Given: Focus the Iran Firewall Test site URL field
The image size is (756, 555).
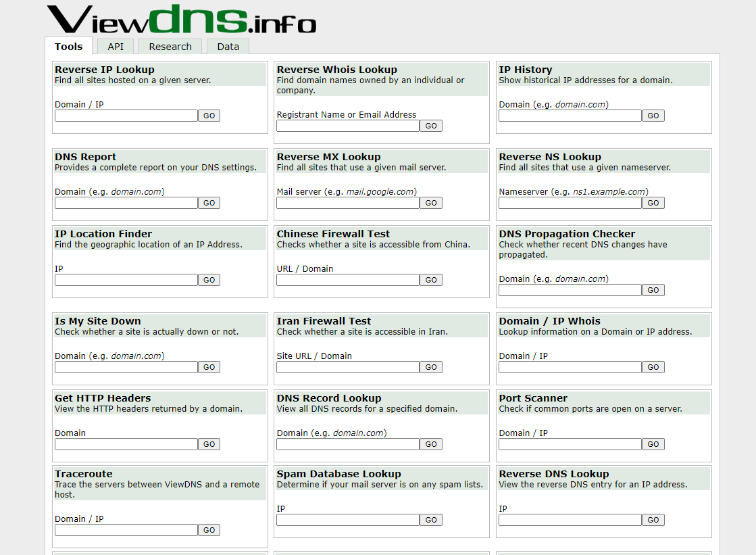Looking at the screenshot, I should click(348, 367).
